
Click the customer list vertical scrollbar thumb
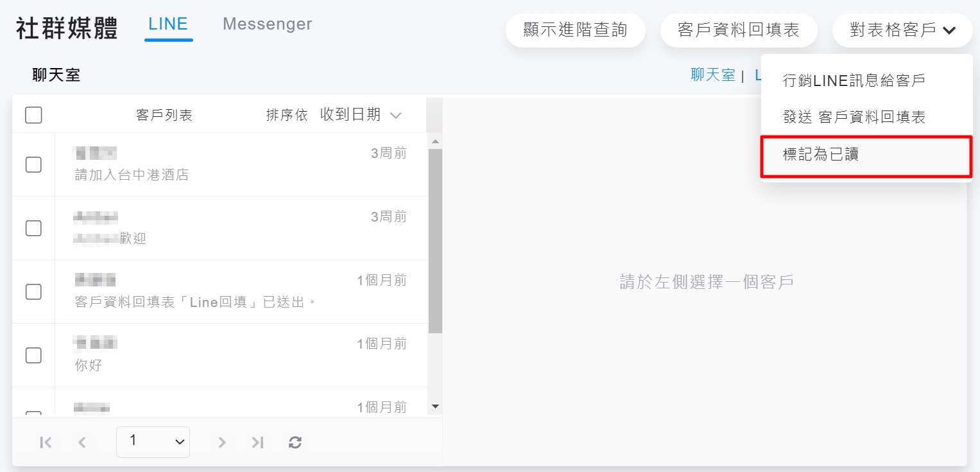[x=435, y=241]
